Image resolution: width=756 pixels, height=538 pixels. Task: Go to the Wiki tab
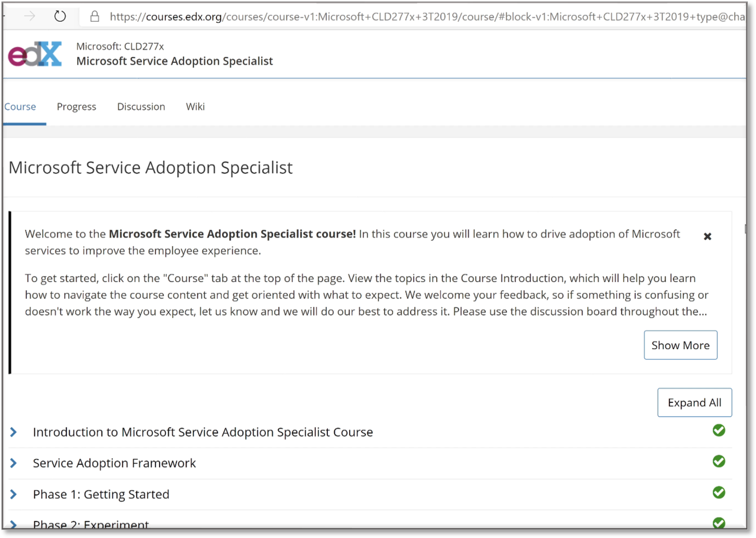(x=195, y=106)
